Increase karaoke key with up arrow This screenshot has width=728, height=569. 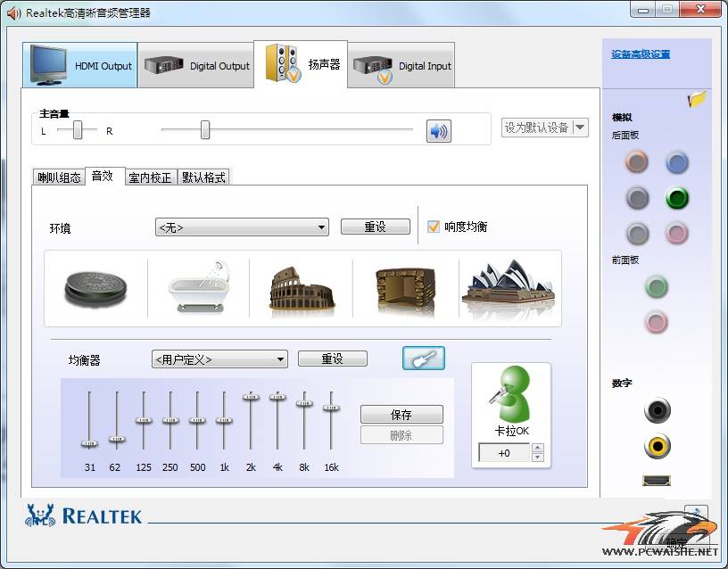538,448
